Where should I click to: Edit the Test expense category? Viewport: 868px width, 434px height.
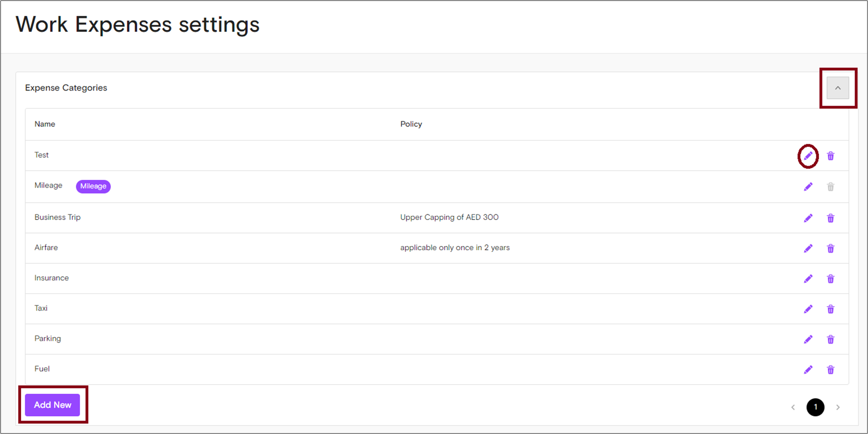(808, 156)
